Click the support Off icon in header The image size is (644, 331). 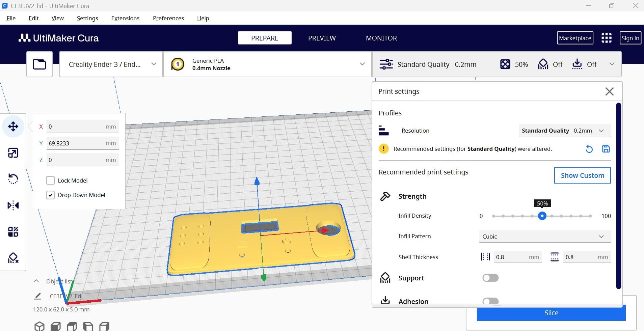543,64
